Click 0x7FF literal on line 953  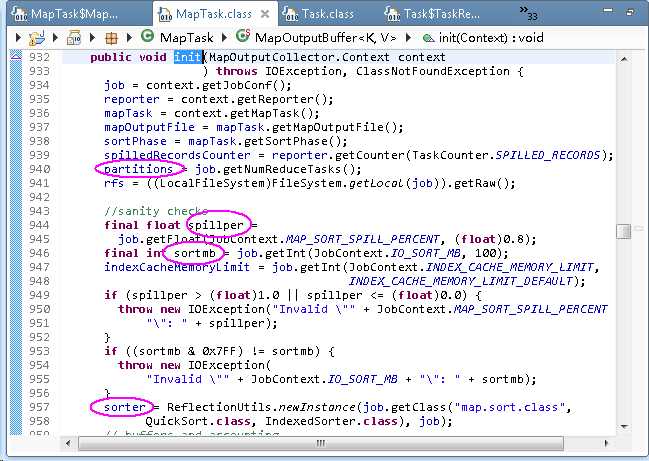coord(219,351)
